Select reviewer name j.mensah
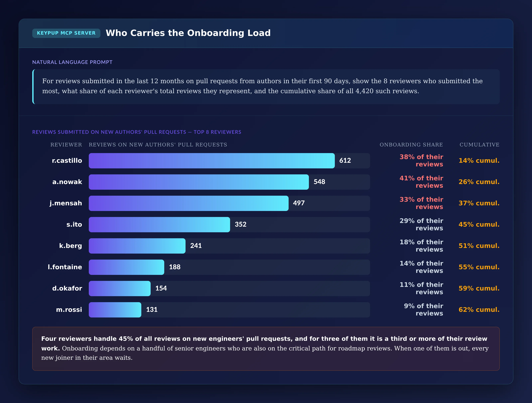Viewport: 532px width, 403px height. [x=66, y=203]
